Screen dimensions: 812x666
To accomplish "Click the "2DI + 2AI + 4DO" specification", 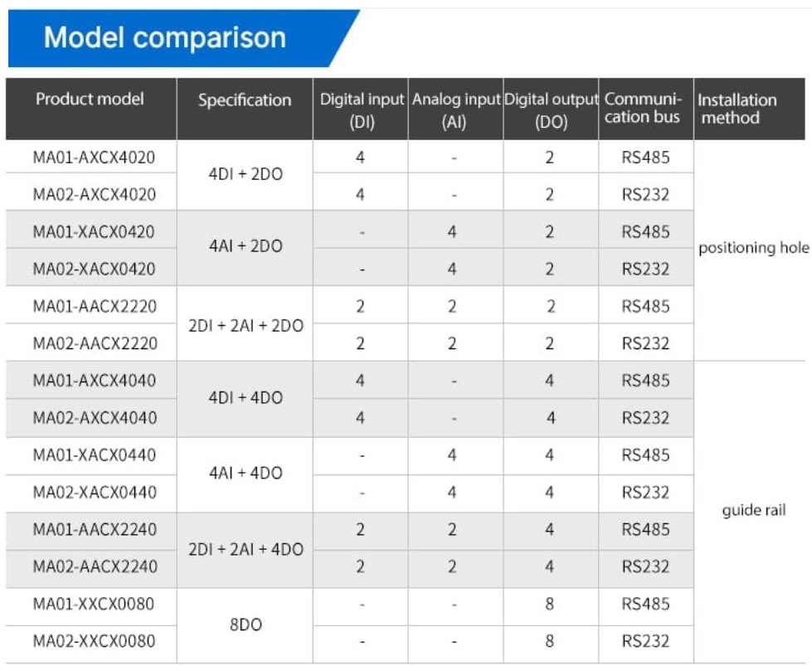I will pos(246,549).
